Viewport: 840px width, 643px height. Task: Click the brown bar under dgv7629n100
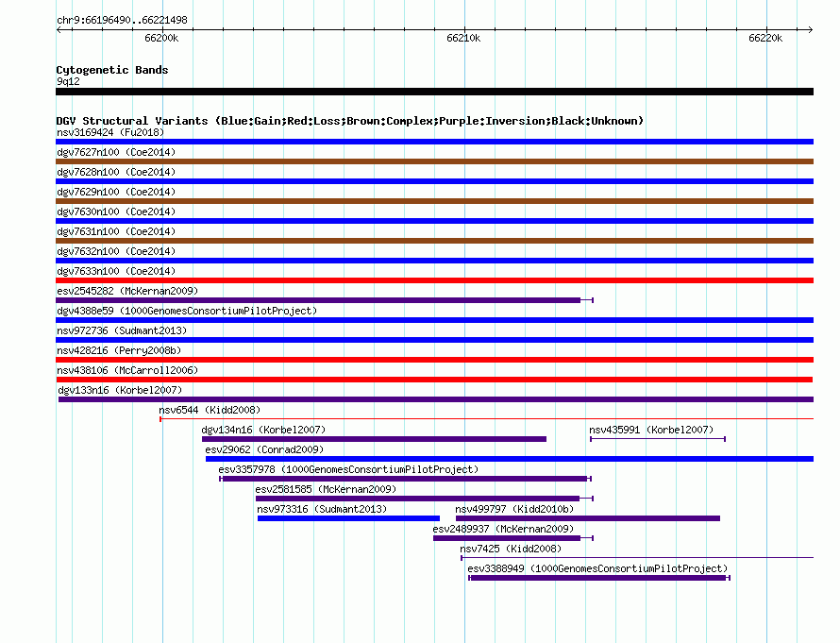[434, 201]
